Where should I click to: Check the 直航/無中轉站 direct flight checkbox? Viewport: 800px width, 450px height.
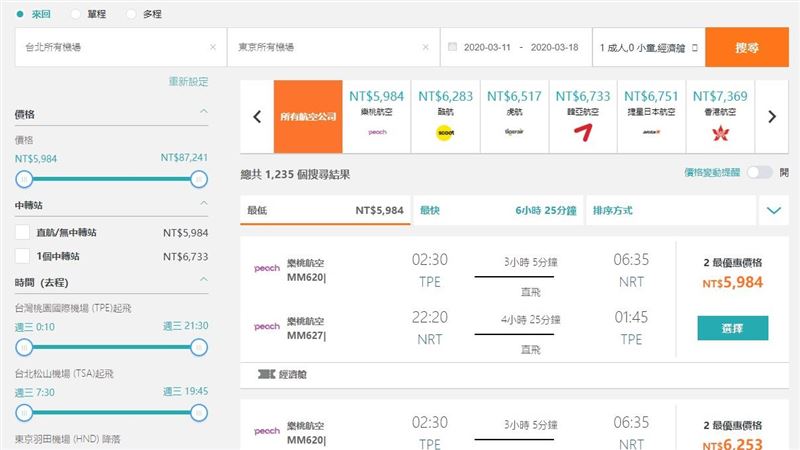[x=22, y=232]
